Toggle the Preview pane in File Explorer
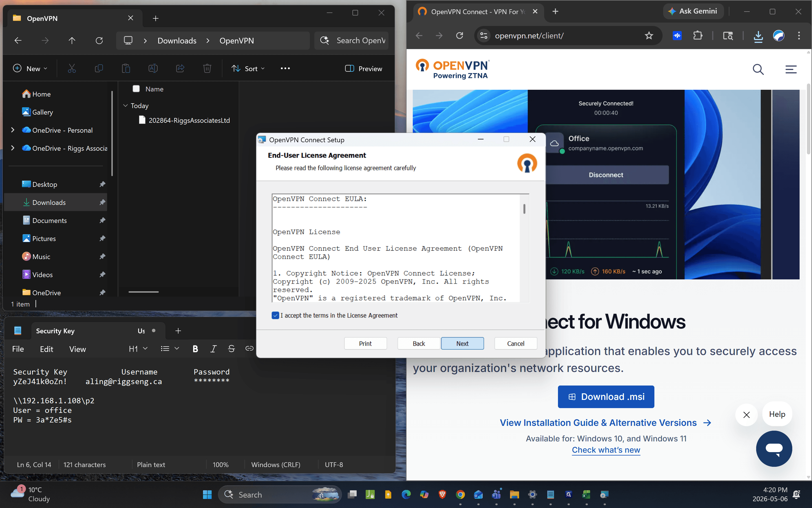Screen dimensions: 812x508 point(364,69)
